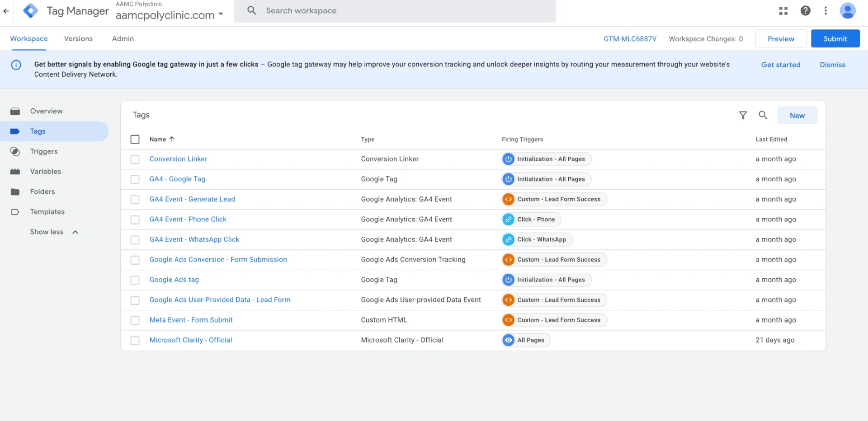Dismiss the Google tag gateway banner
The image size is (868, 421).
(832, 65)
